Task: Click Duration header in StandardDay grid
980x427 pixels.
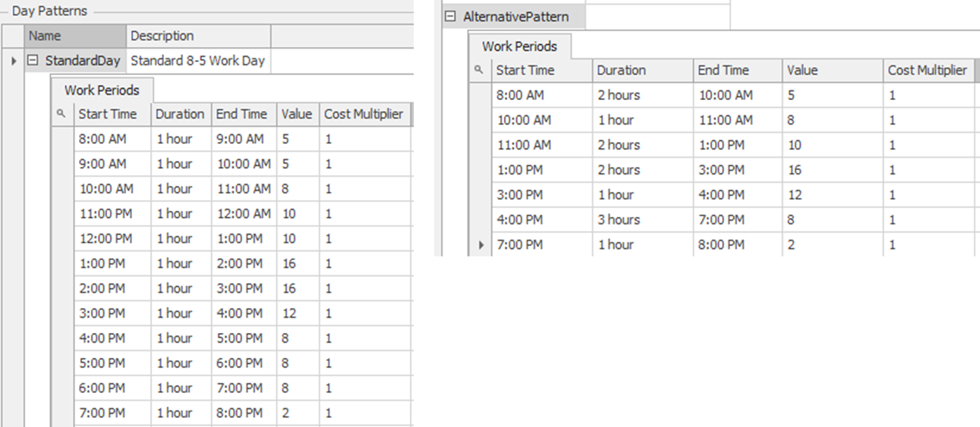Action: pyautogui.click(x=181, y=114)
